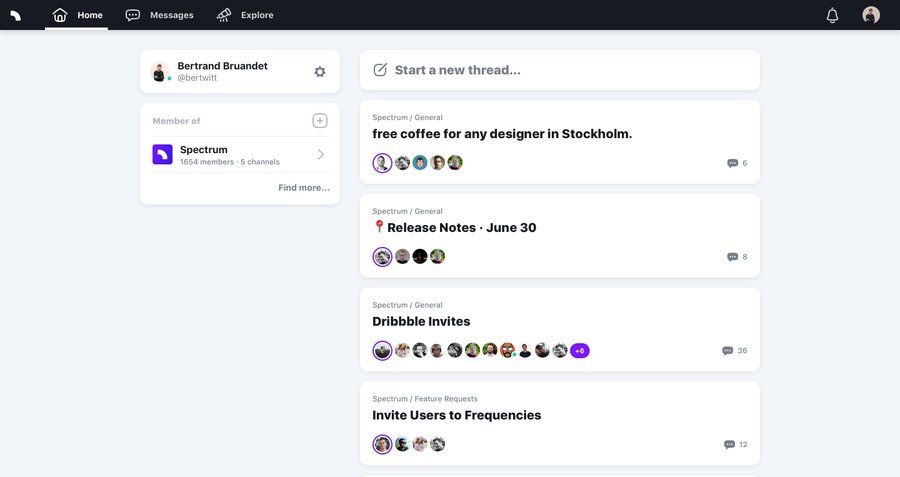This screenshot has height=477, width=900.
Task: Click the plus icon beside Member of
Action: pos(320,121)
